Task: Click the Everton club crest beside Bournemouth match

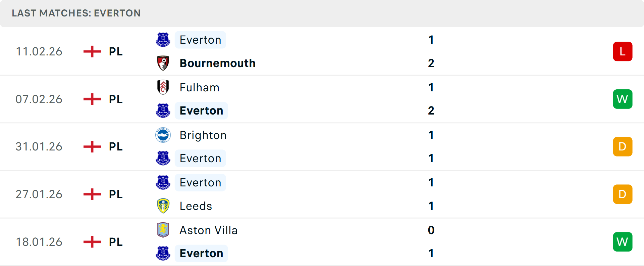Action: 163,40
